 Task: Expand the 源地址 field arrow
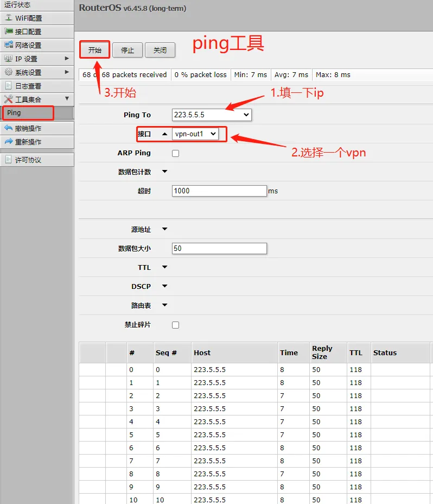165,229
